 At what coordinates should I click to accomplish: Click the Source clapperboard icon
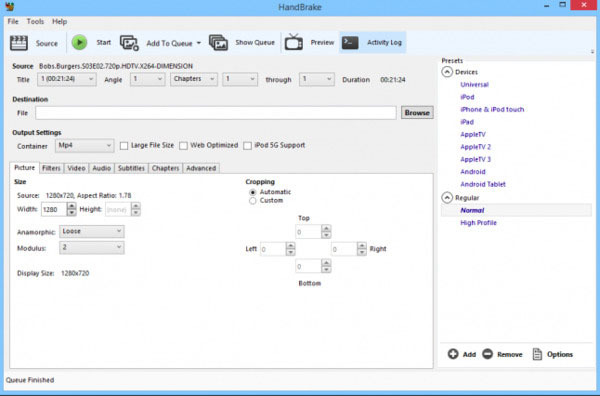point(18,42)
